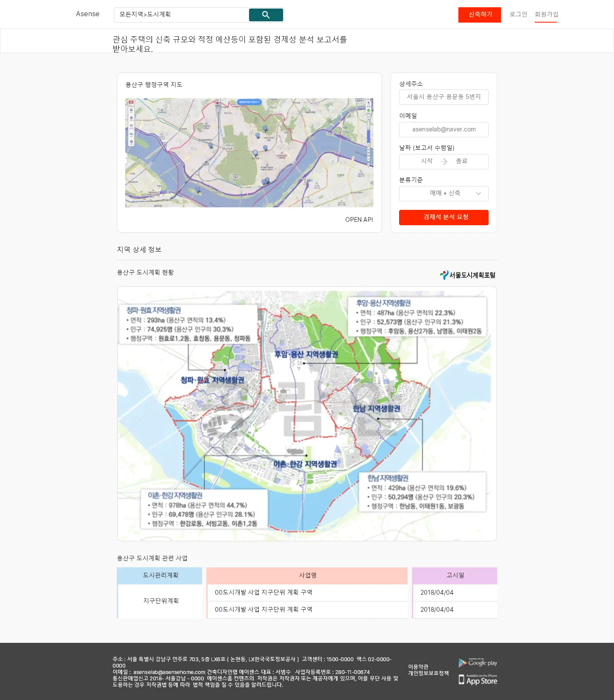Focus the 상세주소 address input
This screenshot has width=614, height=700.
(443, 97)
